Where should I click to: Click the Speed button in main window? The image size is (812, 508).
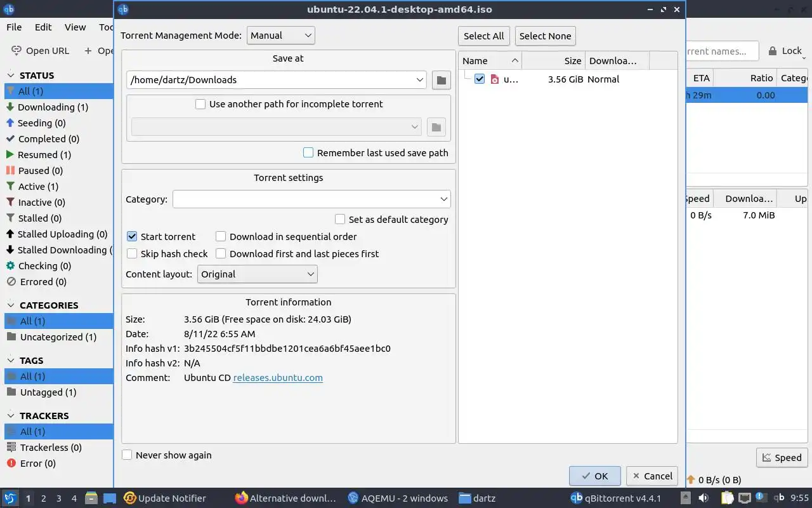782,457
